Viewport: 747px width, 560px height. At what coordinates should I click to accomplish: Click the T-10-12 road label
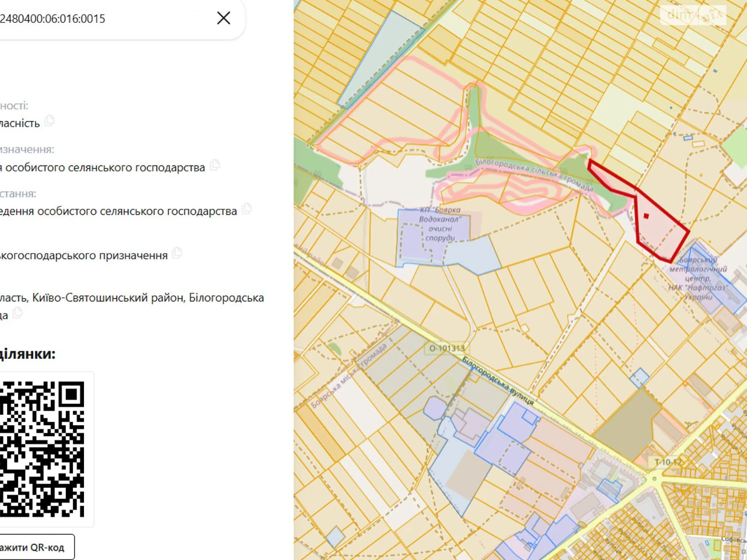coord(668,462)
